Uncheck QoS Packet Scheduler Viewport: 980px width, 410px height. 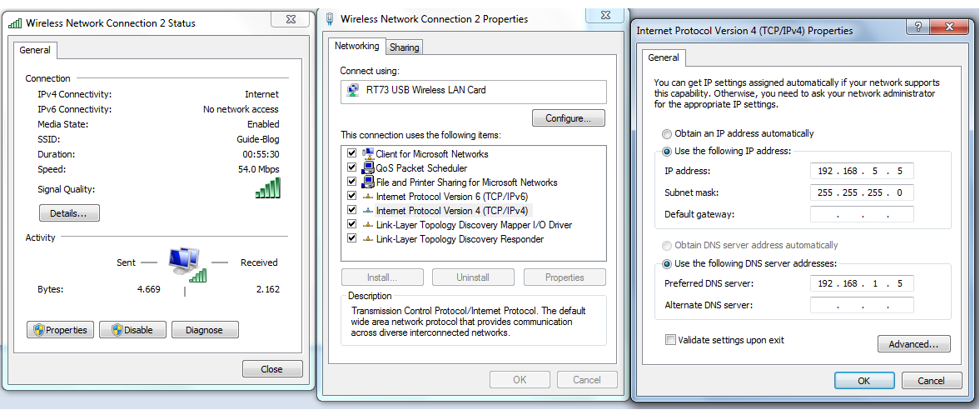(351, 167)
